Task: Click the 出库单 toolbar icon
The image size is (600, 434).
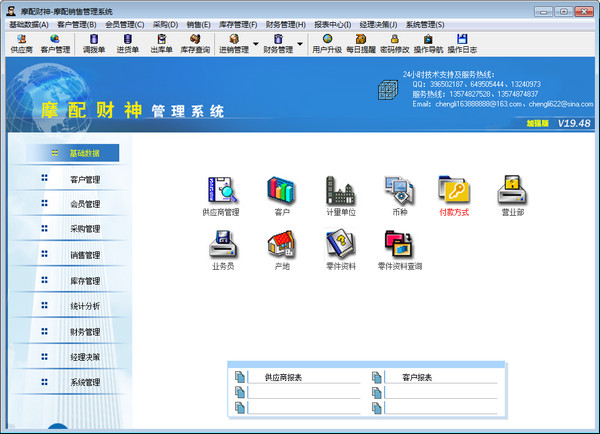Action: [161, 44]
